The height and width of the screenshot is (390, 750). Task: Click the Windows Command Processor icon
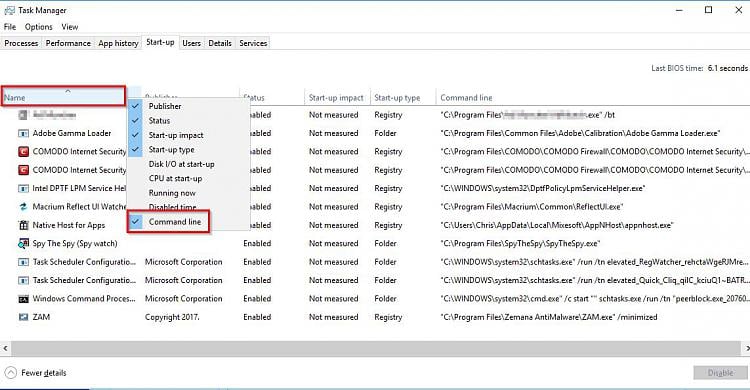click(23, 299)
